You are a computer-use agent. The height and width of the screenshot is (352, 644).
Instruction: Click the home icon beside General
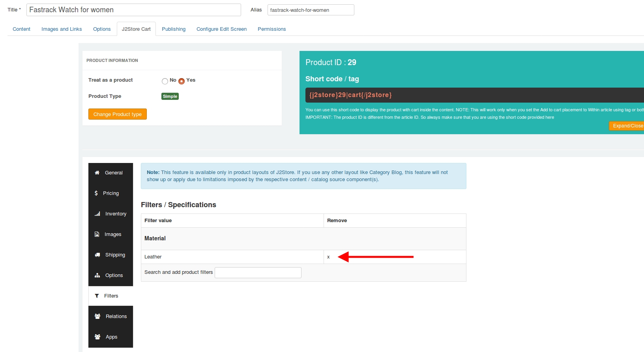click(97, 173)
